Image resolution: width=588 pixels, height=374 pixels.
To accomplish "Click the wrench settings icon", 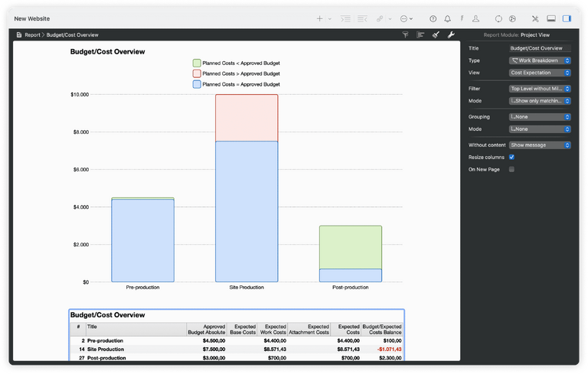I will pos(450,34).
